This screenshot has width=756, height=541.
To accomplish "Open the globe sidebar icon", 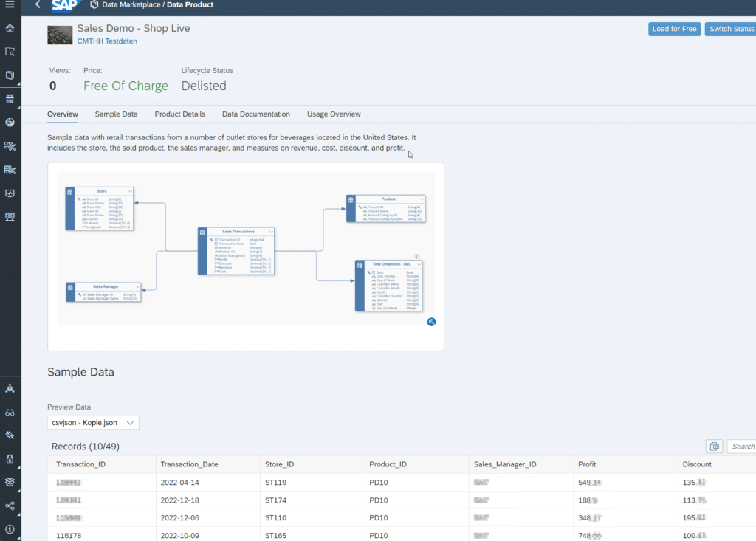I will 10,123.
